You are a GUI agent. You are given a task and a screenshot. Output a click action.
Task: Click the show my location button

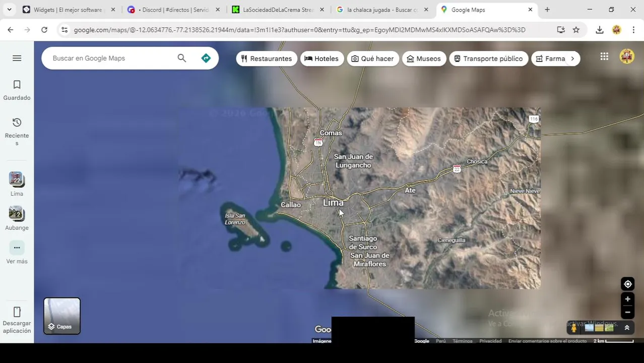tap(627, 284)
